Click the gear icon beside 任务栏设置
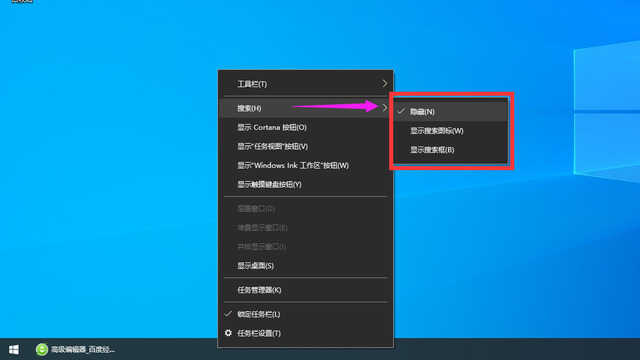Viewport: 640px width, 360px height. tap(228, 333)
